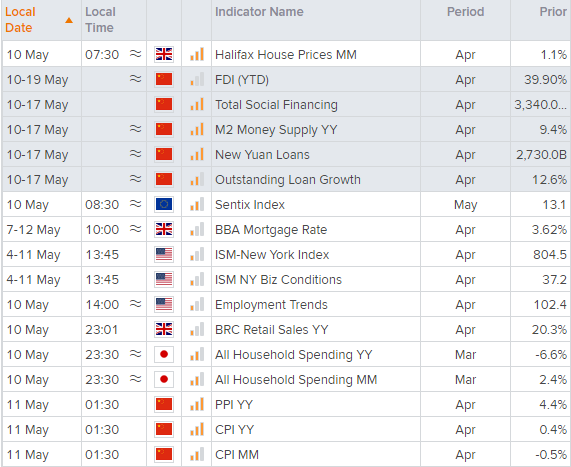
Task: Click the UK flag beside Halifax House Prices
Action: click(x=164, y=54)
